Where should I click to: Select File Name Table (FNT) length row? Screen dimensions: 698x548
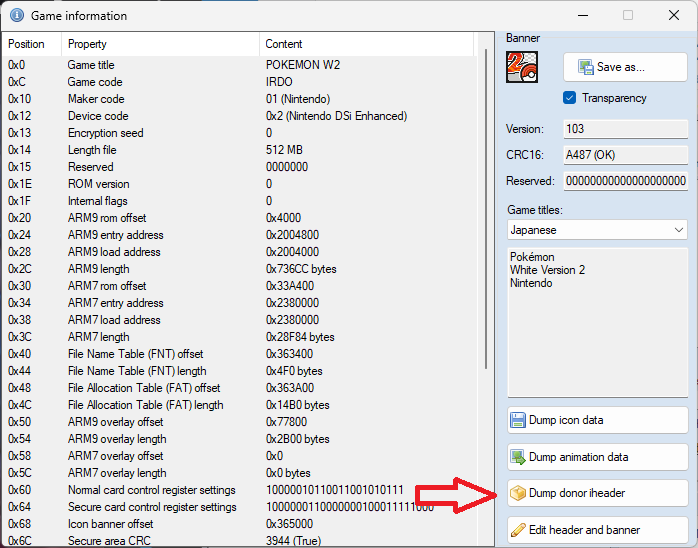(x=238, y=371)
